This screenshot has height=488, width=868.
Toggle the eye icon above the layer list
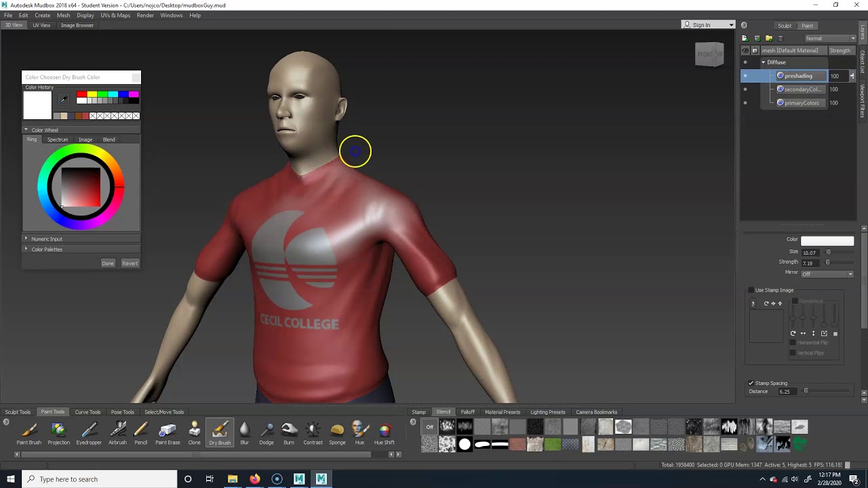[x=745, y=50]
